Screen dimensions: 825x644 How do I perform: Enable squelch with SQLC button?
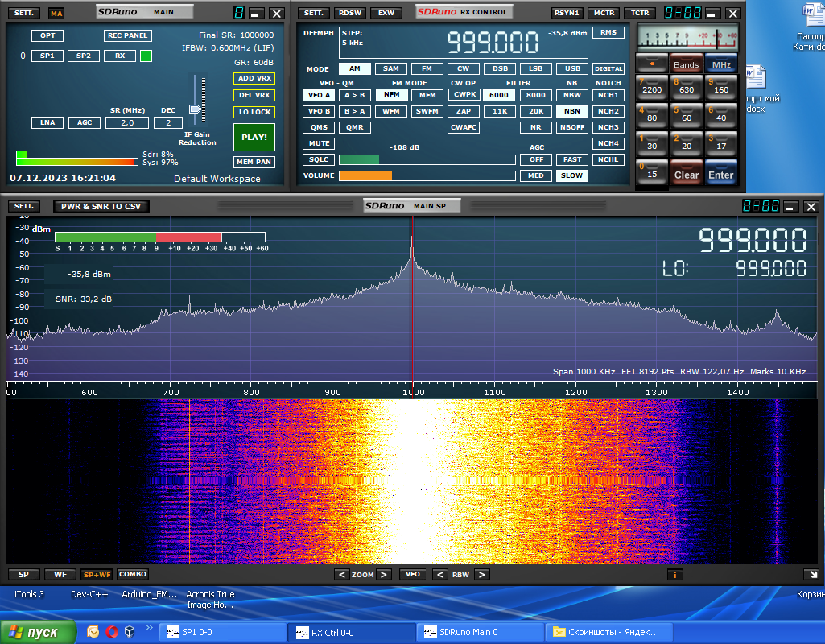(319, 159)
